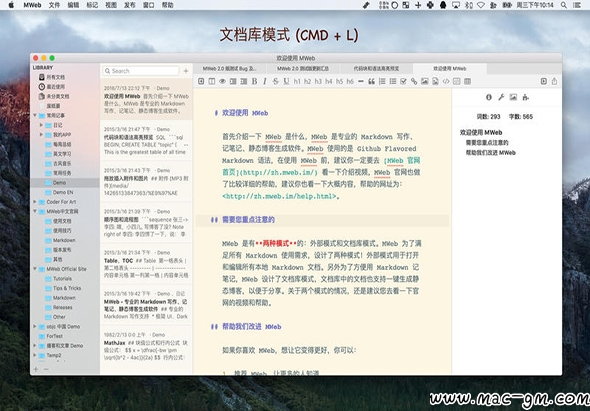Expand the objc 中国 Demo folder
The width and height of the screenshot is (590, 411).
tap(35, 326)
